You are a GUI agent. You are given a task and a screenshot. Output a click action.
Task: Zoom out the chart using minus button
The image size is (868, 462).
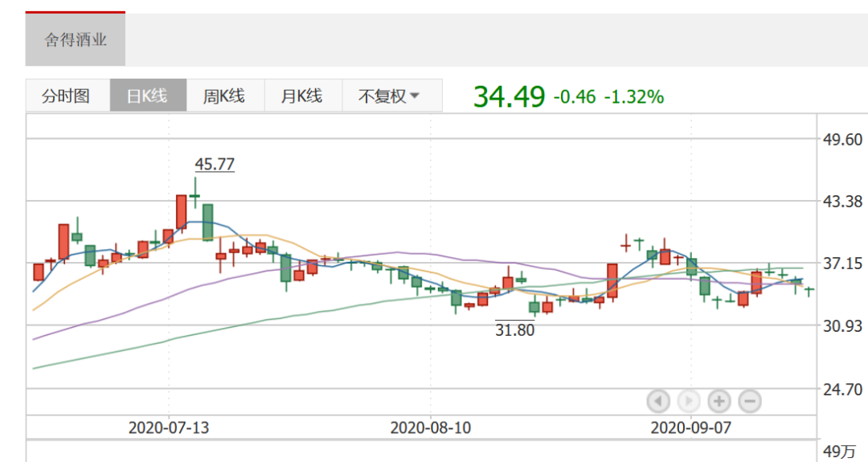coord(750,401)
